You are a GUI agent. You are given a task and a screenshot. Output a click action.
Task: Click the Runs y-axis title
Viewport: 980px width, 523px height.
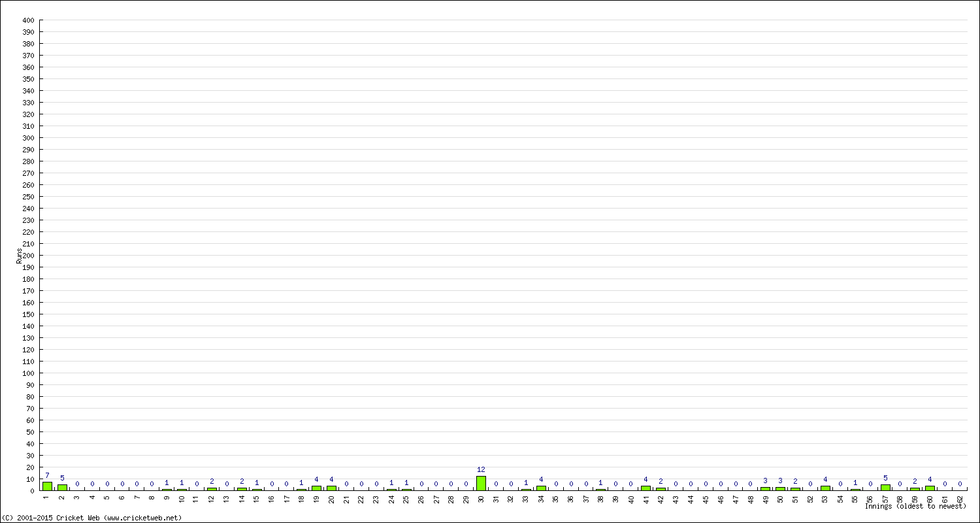tap(19, 256)
